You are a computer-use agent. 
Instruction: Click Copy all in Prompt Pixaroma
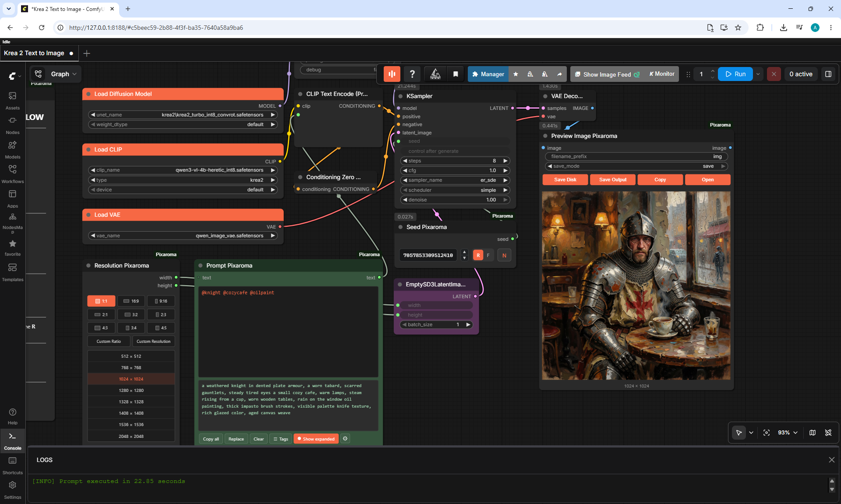coord(211,439)
